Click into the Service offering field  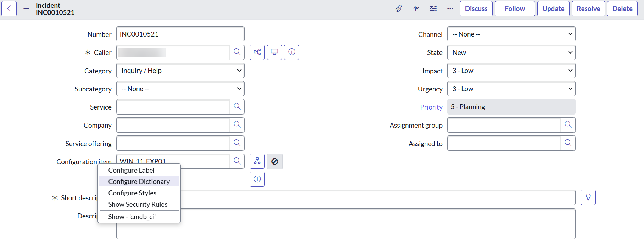(x=173, y=143)
